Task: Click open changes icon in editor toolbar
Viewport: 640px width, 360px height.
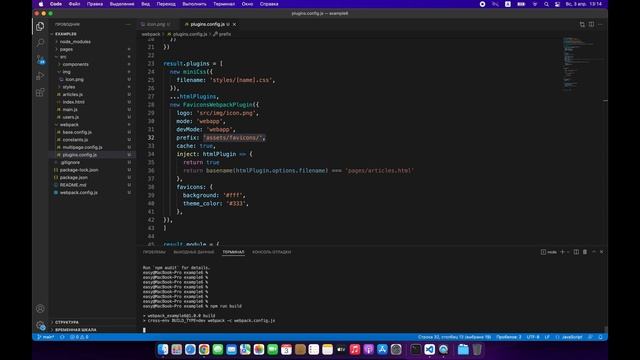Action: (x=582, y=24)
